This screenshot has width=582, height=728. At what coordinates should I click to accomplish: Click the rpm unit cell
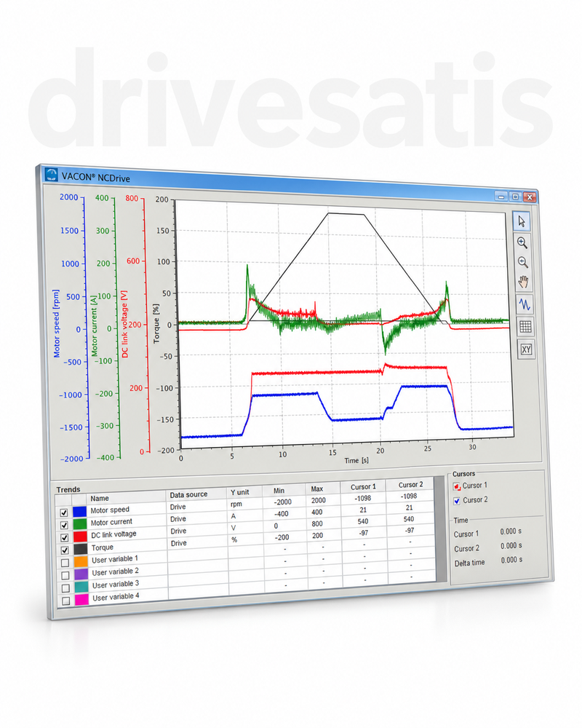pyautogui.click(x=236, y=504)
